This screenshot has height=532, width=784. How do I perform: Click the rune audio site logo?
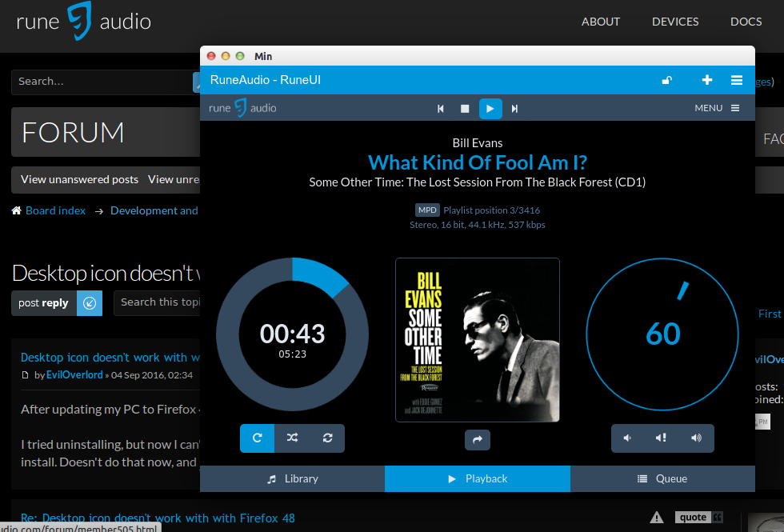83,21
